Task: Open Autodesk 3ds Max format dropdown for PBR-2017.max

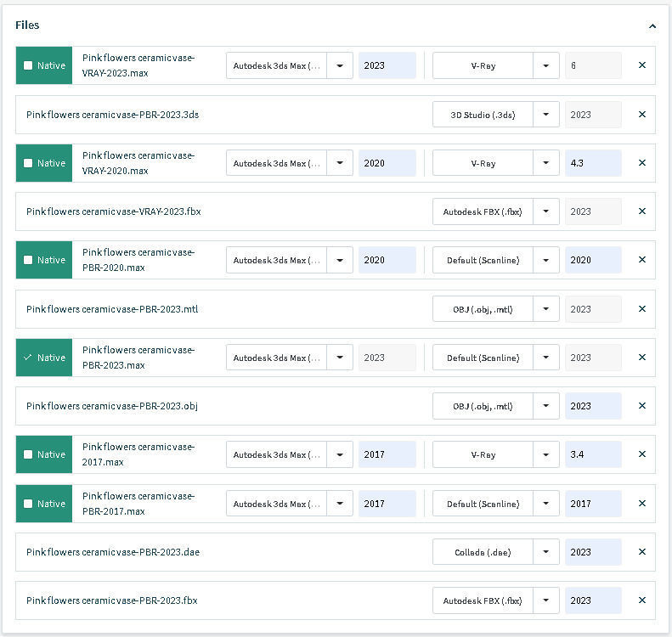Action: coord(340,504)
